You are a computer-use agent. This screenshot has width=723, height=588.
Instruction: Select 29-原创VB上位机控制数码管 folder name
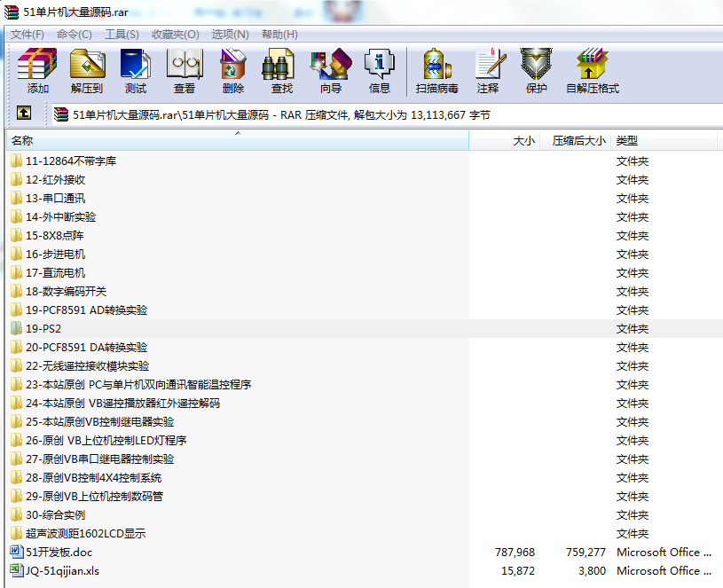tap(95, 496)
